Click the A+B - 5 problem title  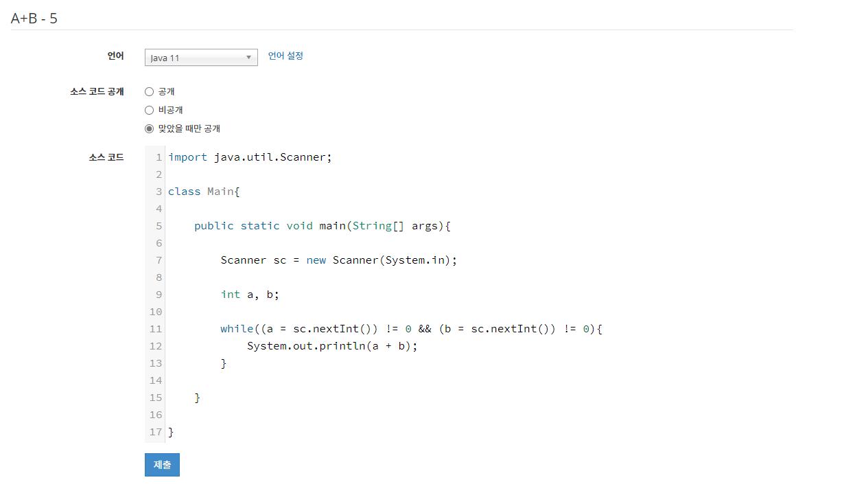34,19
